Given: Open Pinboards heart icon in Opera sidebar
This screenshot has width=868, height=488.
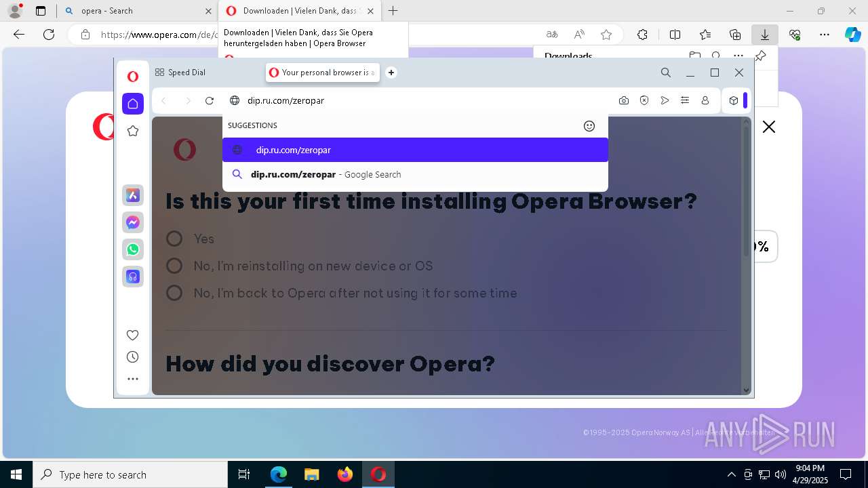Looking at the screenshot, I should click(x=133, y=335).
